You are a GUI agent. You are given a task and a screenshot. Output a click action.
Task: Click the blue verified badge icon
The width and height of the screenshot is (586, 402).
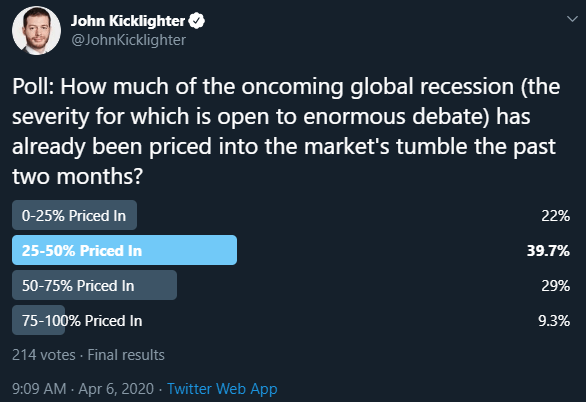tap(197, 21)
